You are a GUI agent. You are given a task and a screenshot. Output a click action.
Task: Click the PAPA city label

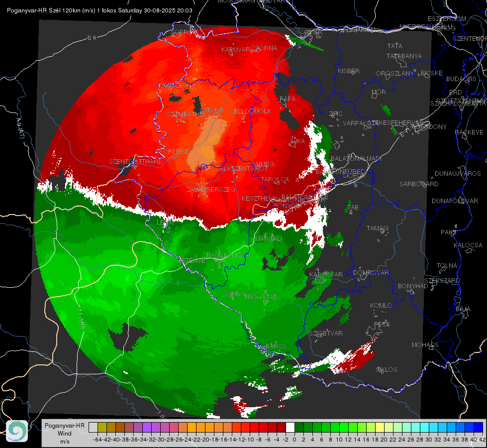click(x=288, y=99)
